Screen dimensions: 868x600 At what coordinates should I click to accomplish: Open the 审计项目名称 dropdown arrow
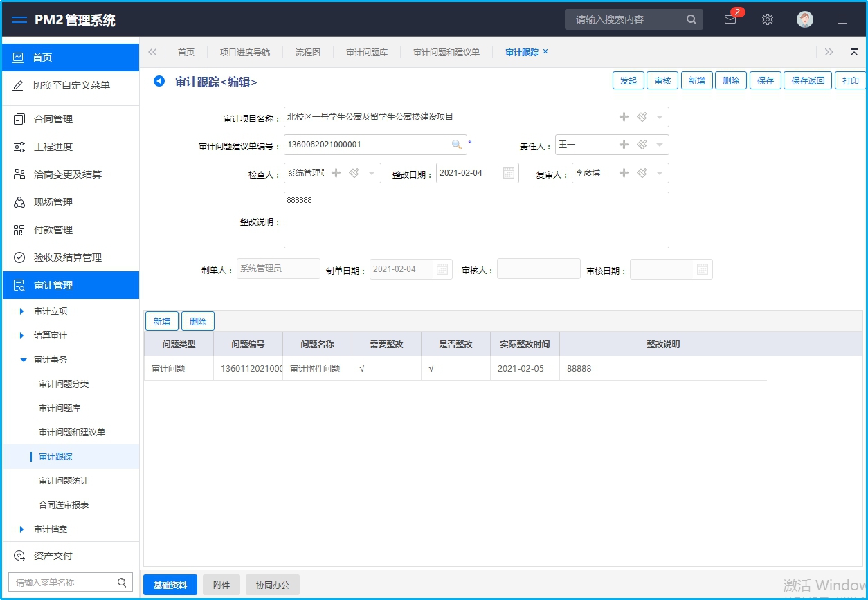click(659, 118)
